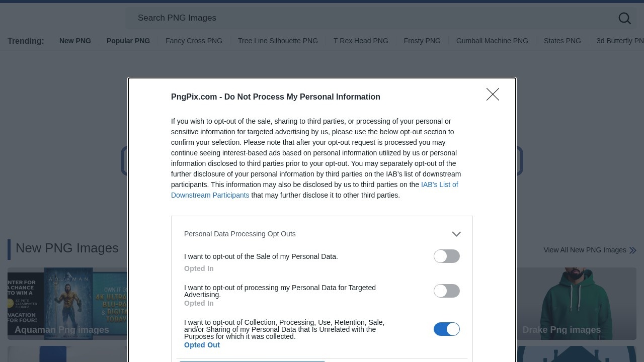Toggle opt-out of Targeted Advertising processing

pos(447,291)
